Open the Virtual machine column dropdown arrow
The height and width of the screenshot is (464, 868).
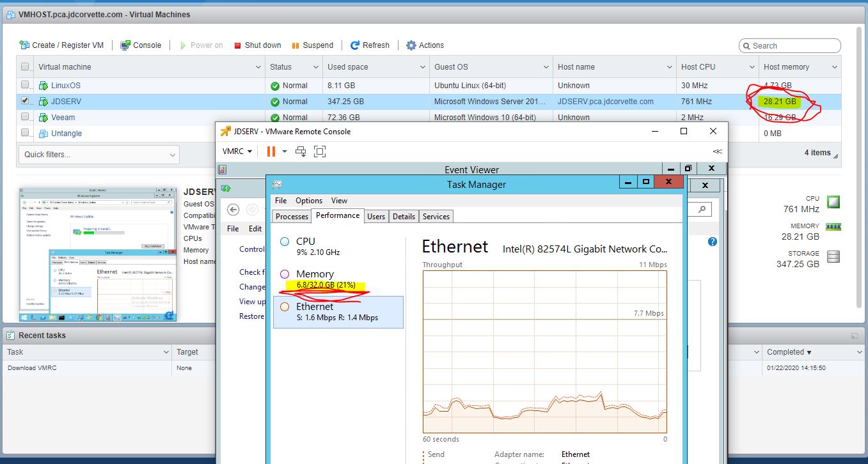(x=257, y=67)
